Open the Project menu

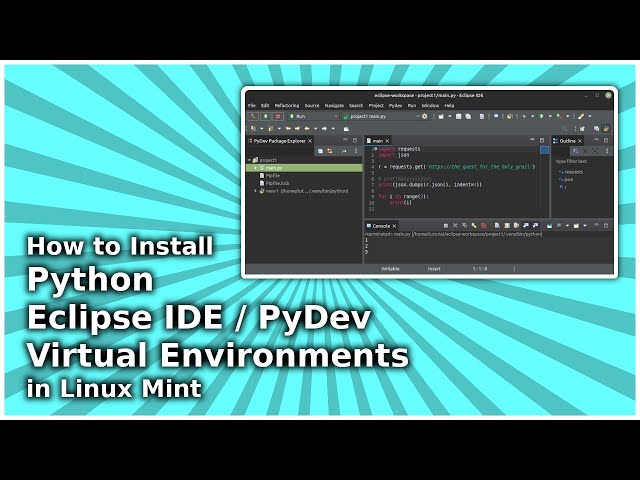coord(376,106)
